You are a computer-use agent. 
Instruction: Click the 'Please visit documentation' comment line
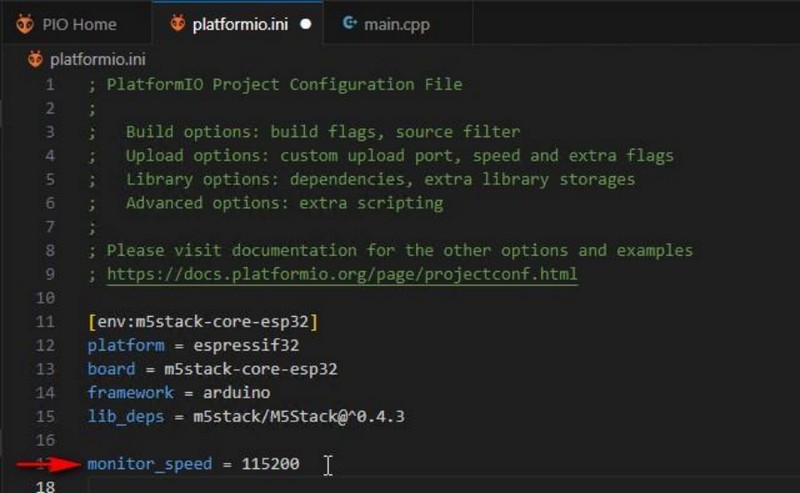(x=399, y=251)
